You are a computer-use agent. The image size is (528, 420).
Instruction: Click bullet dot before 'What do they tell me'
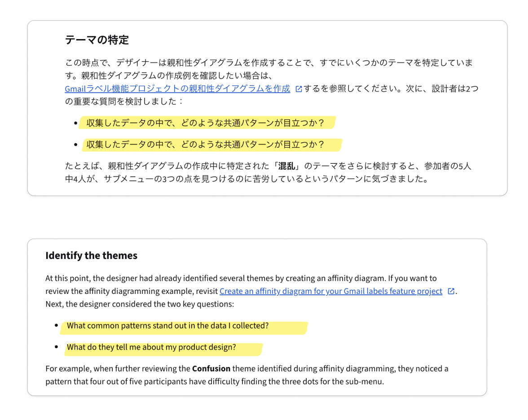(x=56, y=347)
